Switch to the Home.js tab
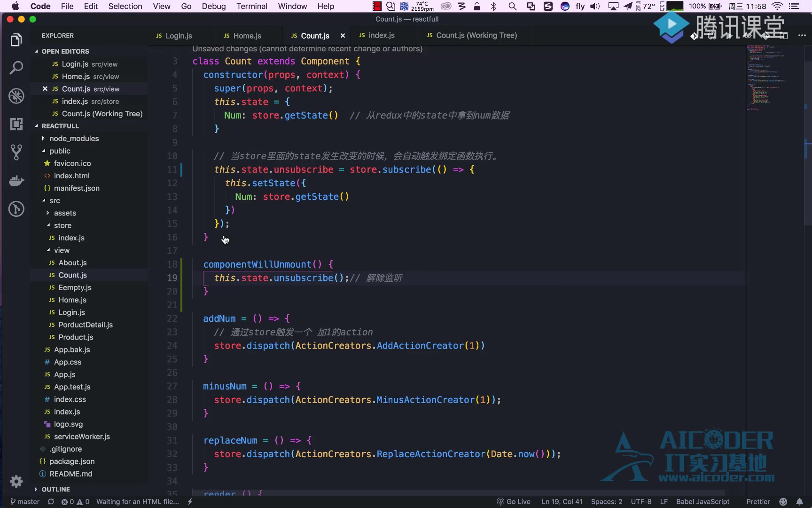This screenshot has height=508, width=812. point(247,36)
